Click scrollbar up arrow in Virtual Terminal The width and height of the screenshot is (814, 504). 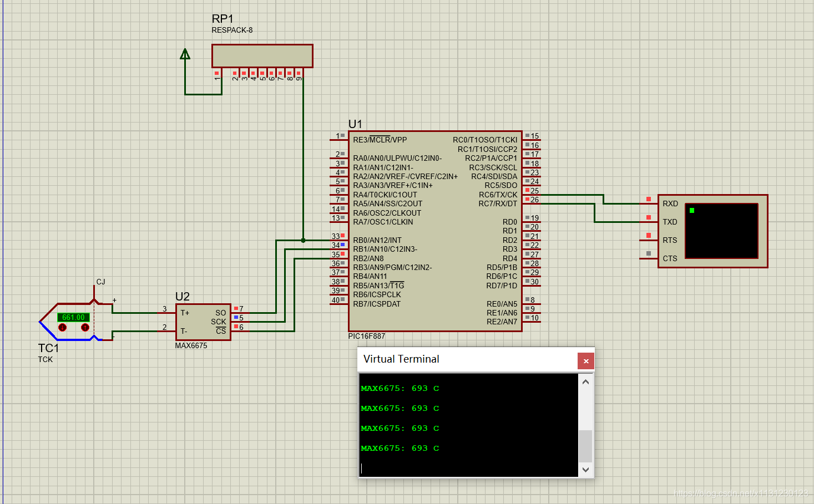[x=585, y=381]
